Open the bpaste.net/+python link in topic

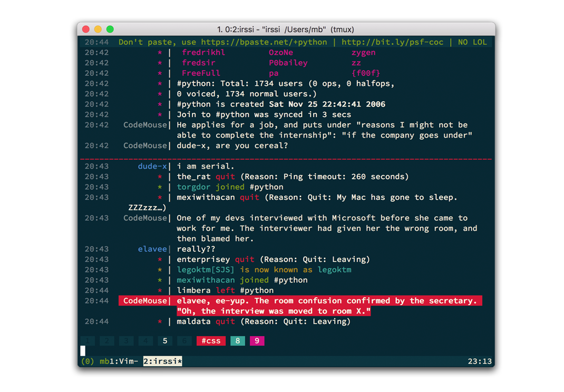(264, 42)
